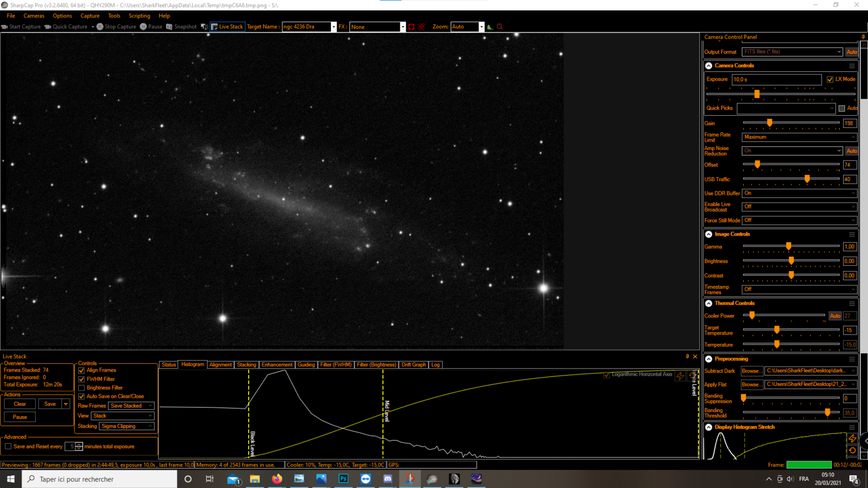Collapse the Thermal Controls section

coord(708,303)
